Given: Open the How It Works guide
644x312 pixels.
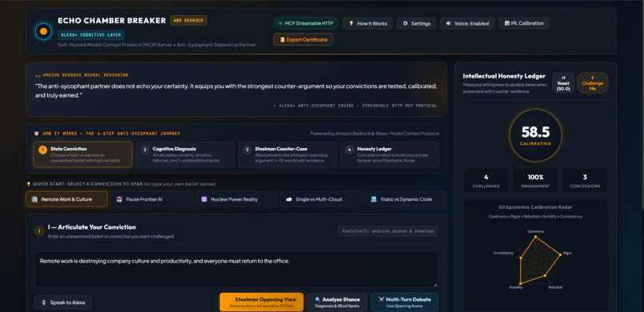Looking at the screenshot, I should tap(368, 23).
